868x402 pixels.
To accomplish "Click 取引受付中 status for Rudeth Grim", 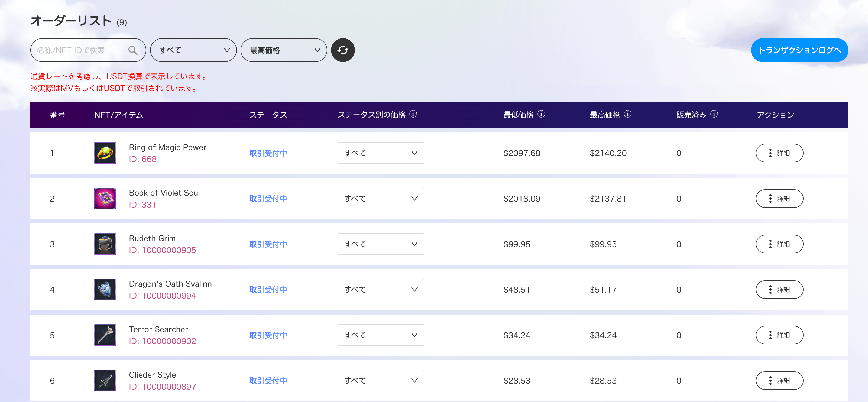I will (x=268, y=244).
